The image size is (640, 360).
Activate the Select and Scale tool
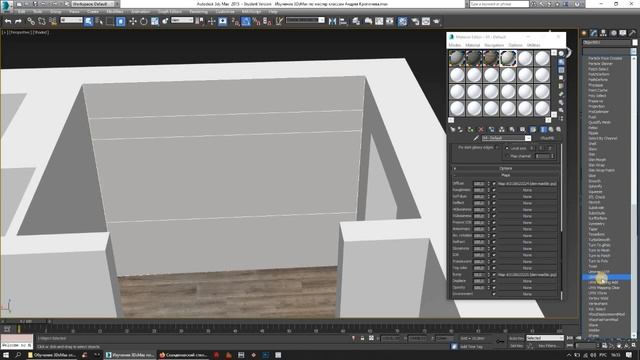point(155,21)
